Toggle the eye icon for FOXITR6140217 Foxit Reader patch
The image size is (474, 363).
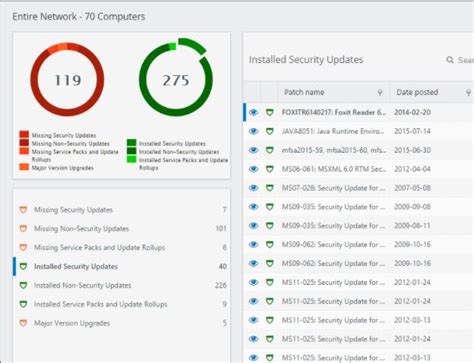[254, 112]
